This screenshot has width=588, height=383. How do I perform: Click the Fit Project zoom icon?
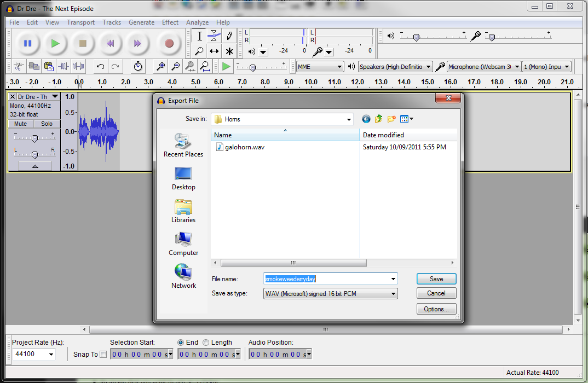pyautogui.click(x=205, y=67)
